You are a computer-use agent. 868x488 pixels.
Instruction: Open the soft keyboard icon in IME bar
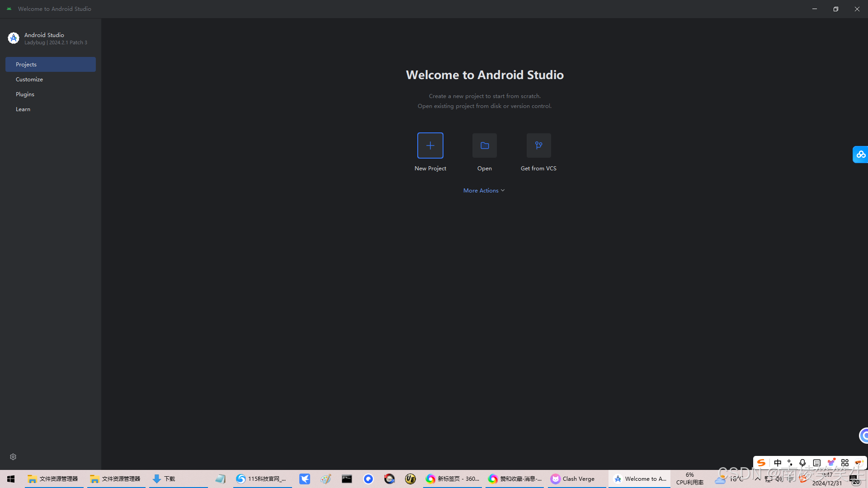pos(816,463)
